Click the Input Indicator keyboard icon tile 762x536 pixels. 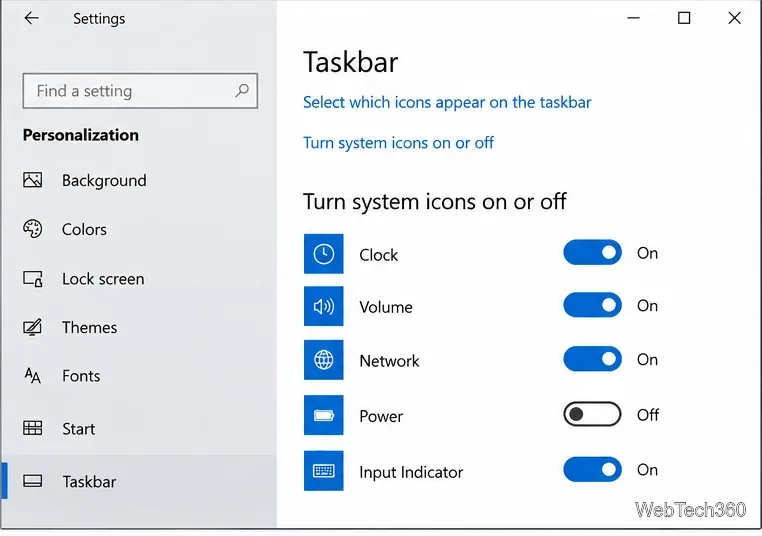tap(324, 471)
